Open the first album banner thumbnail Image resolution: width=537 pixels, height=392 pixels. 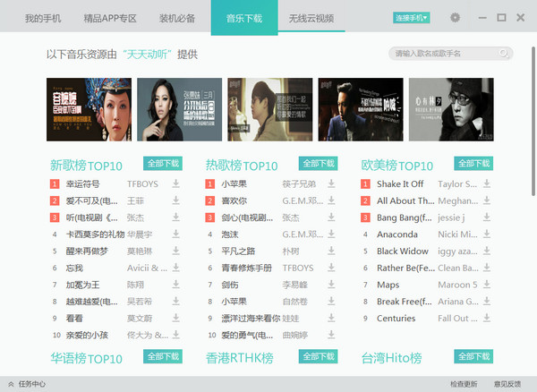click(89, 108)
